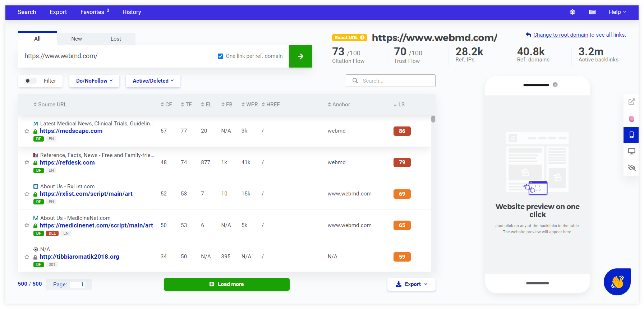Open the Active/Deleted dropdown
The height and width of the screenshot is (309, 644).
pyautogui.click(x=153, y=81)
